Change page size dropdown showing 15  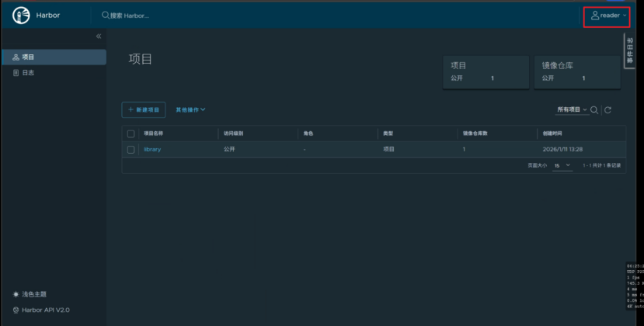point(562,165)
